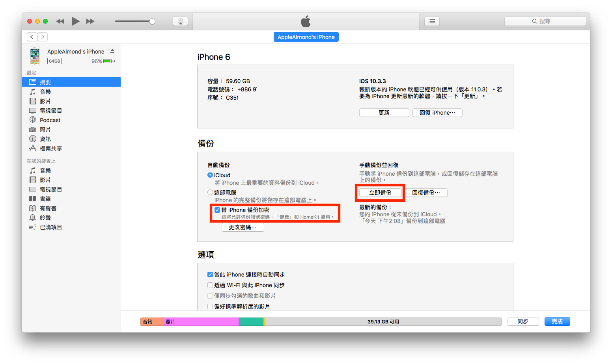
Task: Click the blue 完成 button
Action: (557, 321)
